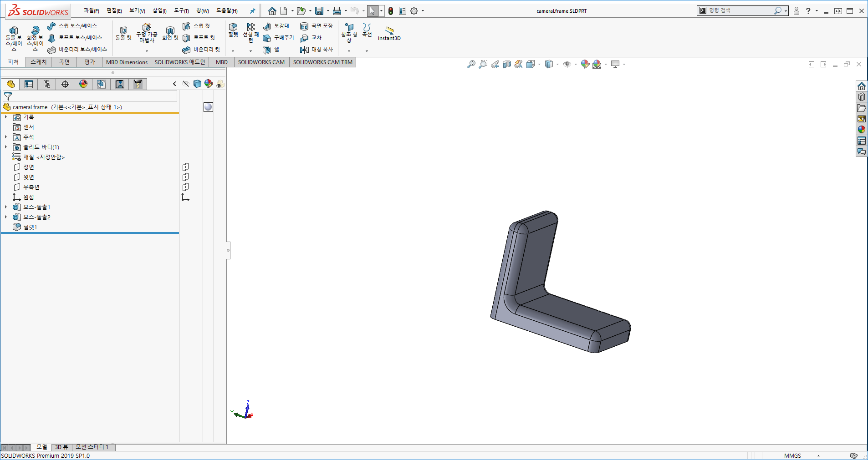
Task: Click the Zoom to Area view icon
Action: pos(483,65)
